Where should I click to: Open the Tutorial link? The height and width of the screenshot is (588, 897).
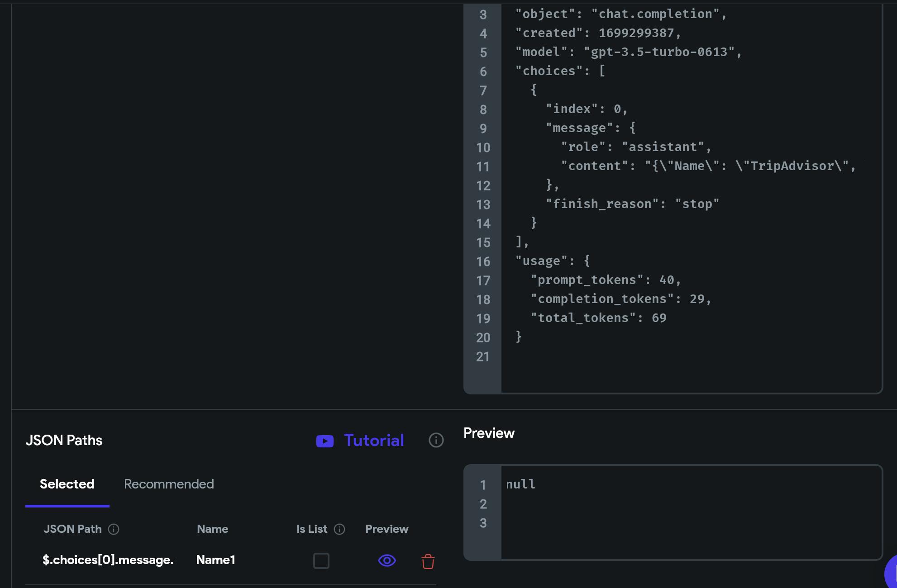click(x=374, y=441)
